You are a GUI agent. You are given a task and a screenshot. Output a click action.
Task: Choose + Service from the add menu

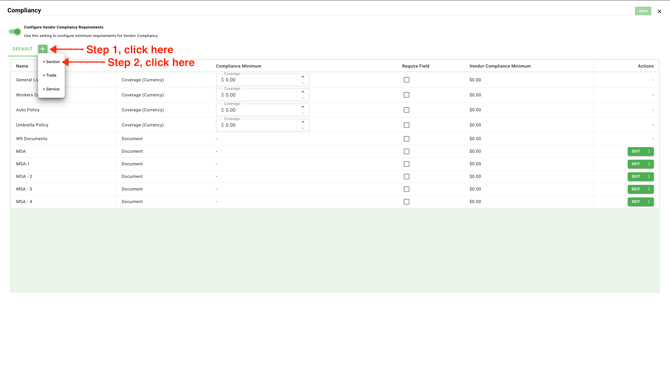click(51, 89)
